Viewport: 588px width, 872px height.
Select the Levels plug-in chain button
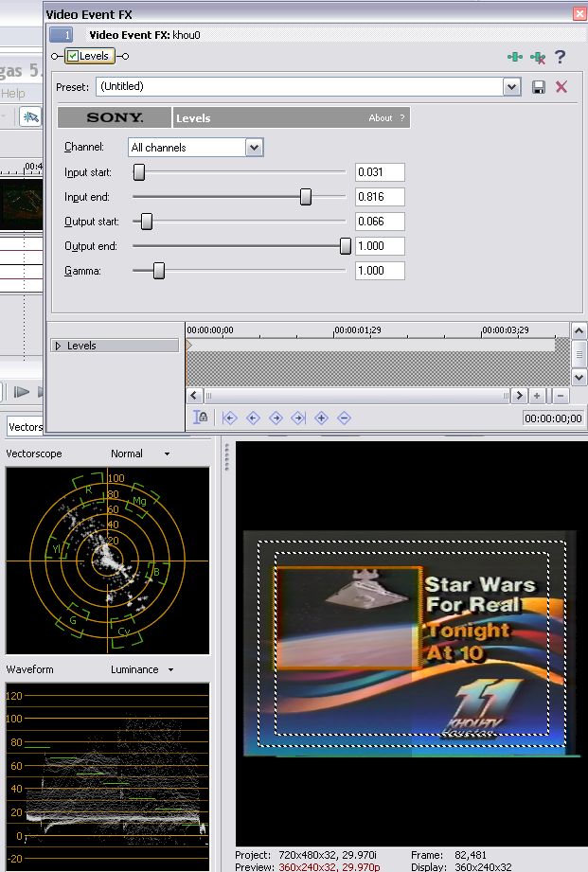[x=90, y=56]
